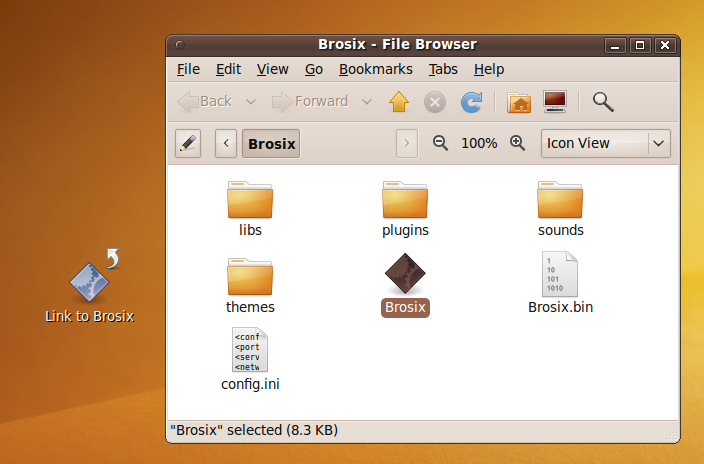The width and height of the screenshot is (704, 464).
Task: Open the Icon View dropdown
Action: (606, 143)
